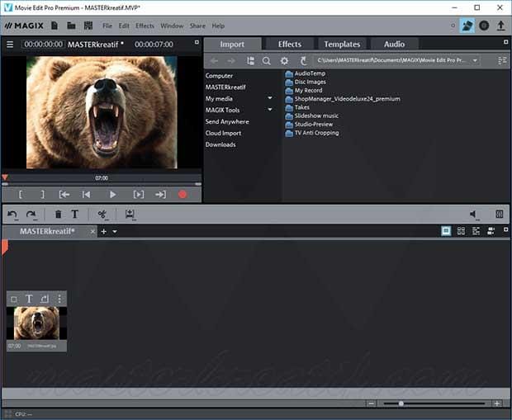Open the File menu
This screenshot has width=512, height=420.
click(107, 26)
